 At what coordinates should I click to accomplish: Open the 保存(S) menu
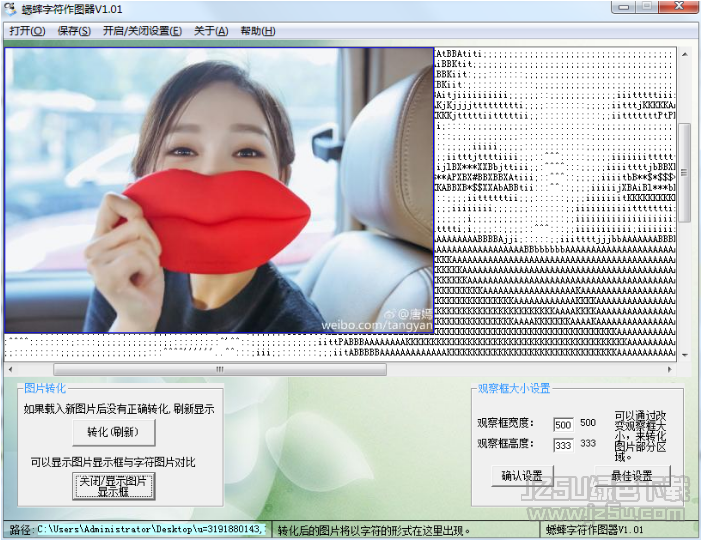(74, 31)
